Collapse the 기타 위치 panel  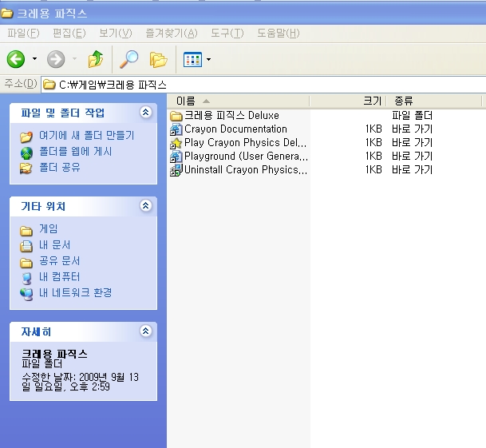145,206
